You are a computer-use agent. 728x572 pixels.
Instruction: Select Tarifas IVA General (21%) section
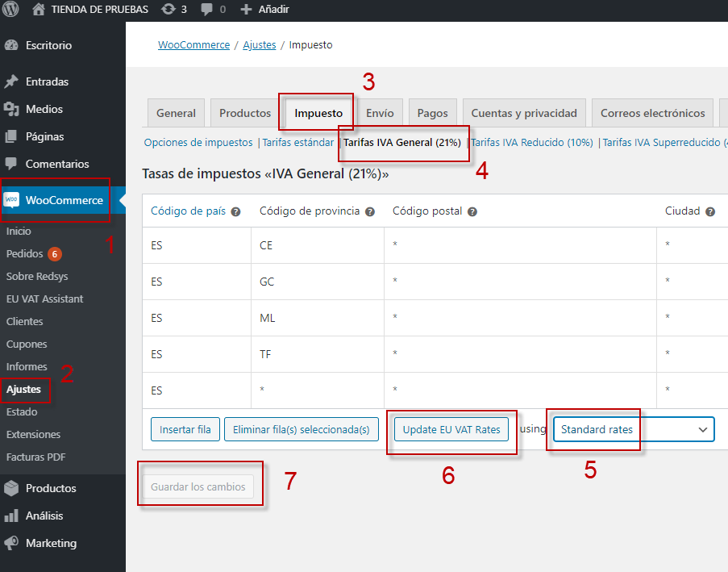coord(402,143)
